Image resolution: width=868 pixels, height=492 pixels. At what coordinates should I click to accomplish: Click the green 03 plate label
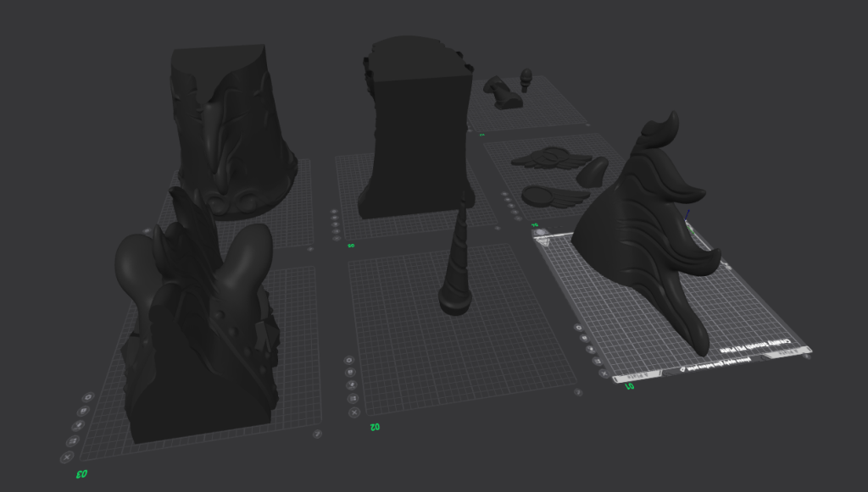click(82, 474)
